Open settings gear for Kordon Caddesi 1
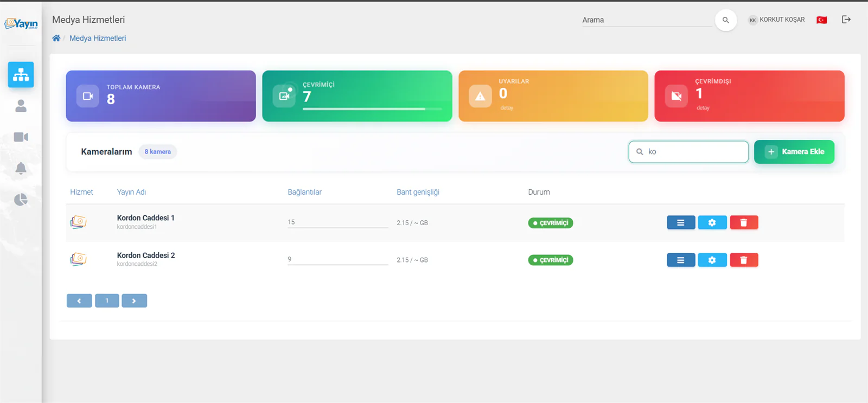This screenshot has width=868, height=403. (x=712, y=222)
